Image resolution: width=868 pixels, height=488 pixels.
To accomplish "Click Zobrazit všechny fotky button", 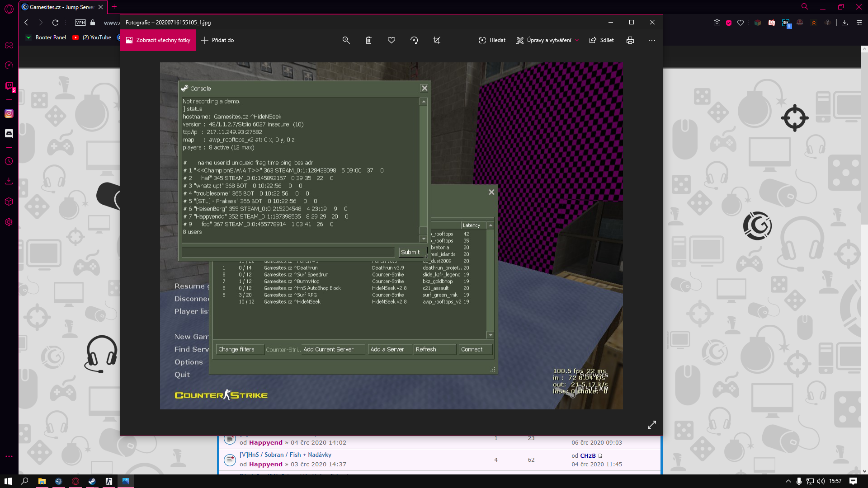I will coord(158,40).
